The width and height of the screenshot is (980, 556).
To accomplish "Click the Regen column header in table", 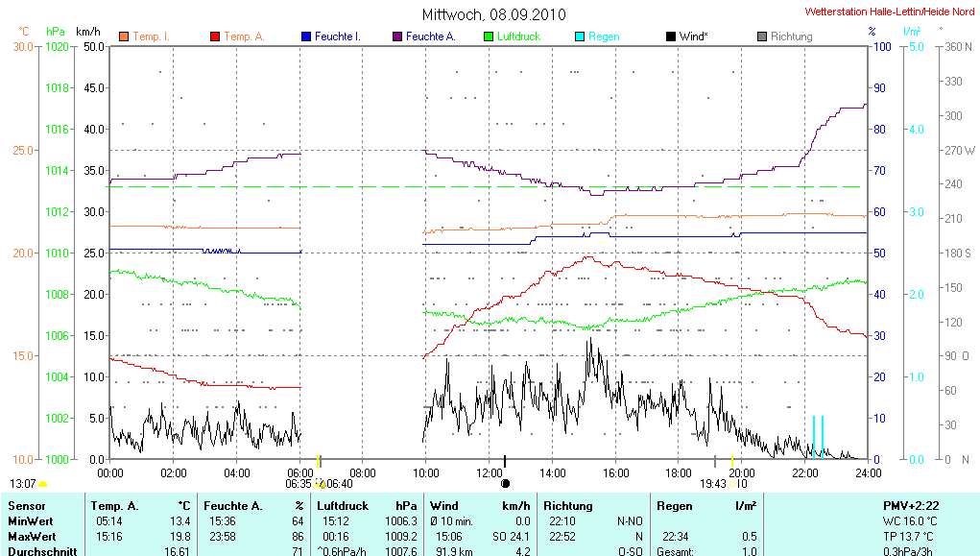I will click(674, 505).
